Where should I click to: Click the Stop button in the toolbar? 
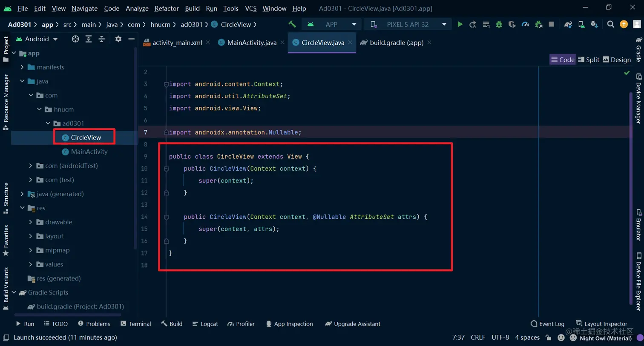pos(552,24)
